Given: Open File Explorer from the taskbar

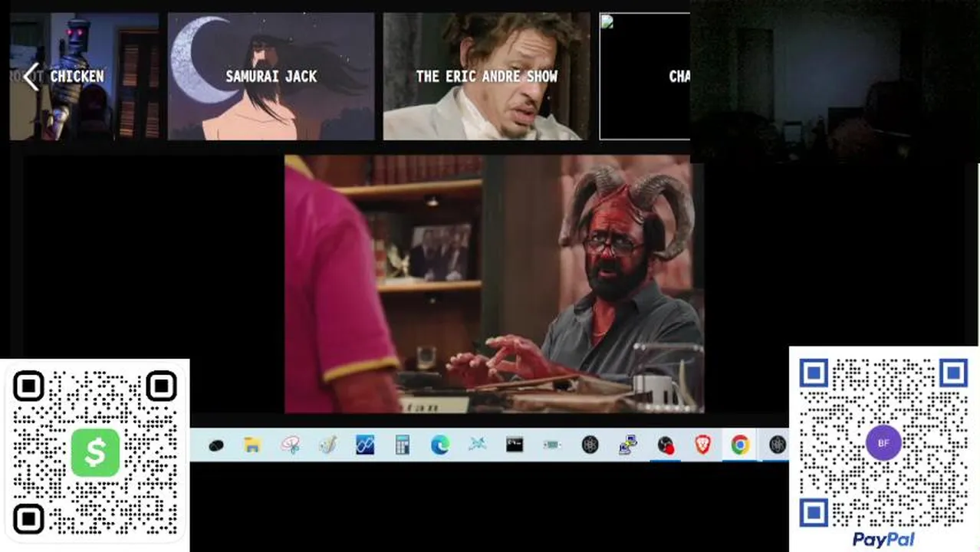Looking at the screenshot, I should [252, 445].
